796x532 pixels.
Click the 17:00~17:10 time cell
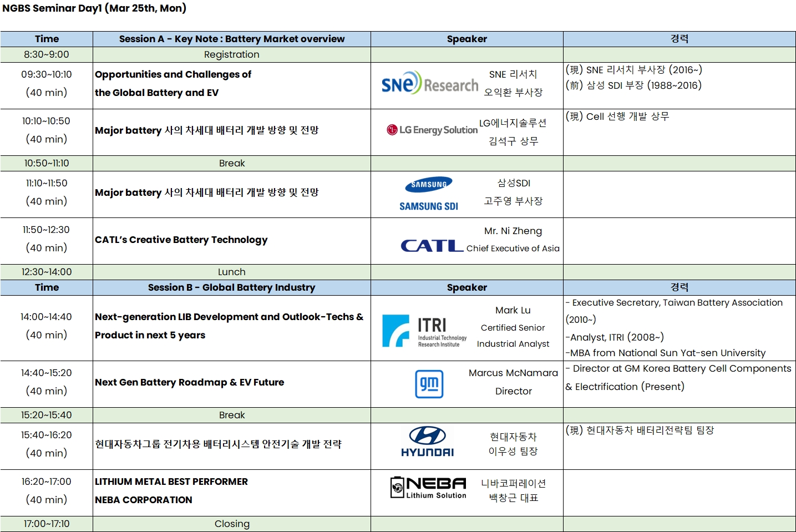pos(47,524)
